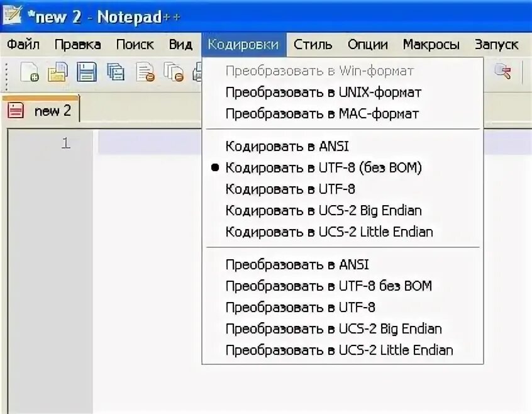Close the open Кодировки menu

coord(243,45)
